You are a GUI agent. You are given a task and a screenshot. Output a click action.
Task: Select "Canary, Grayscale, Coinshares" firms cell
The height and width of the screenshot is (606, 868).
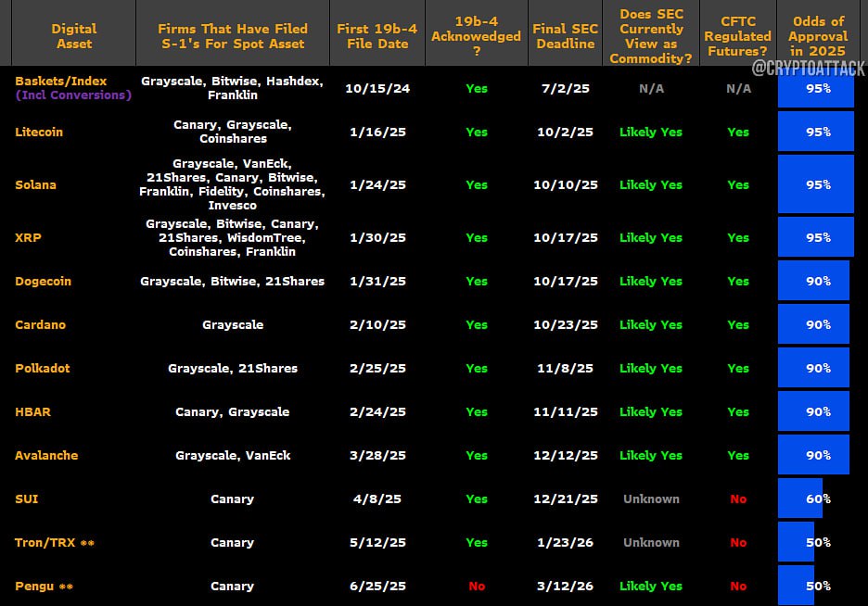[233, 132]
